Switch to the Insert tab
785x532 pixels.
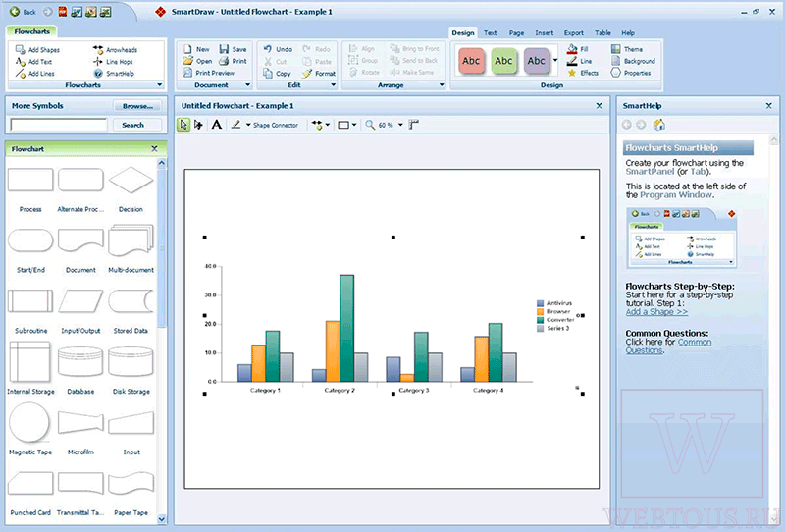pos(545,33)
